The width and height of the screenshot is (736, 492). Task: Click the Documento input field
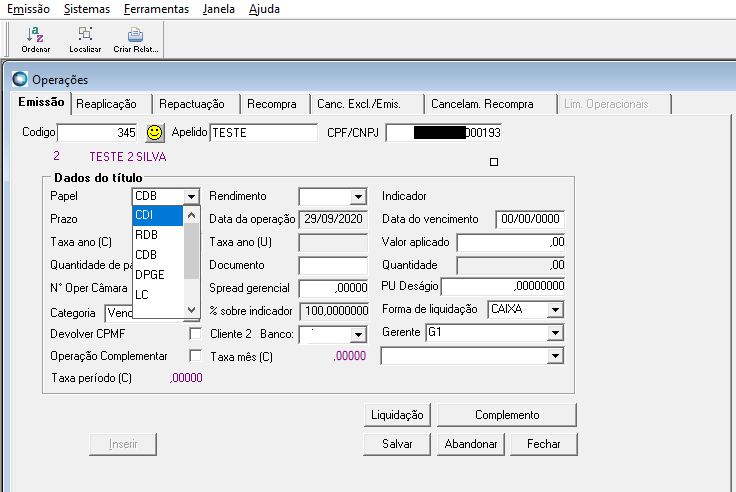tap(333, 266)
